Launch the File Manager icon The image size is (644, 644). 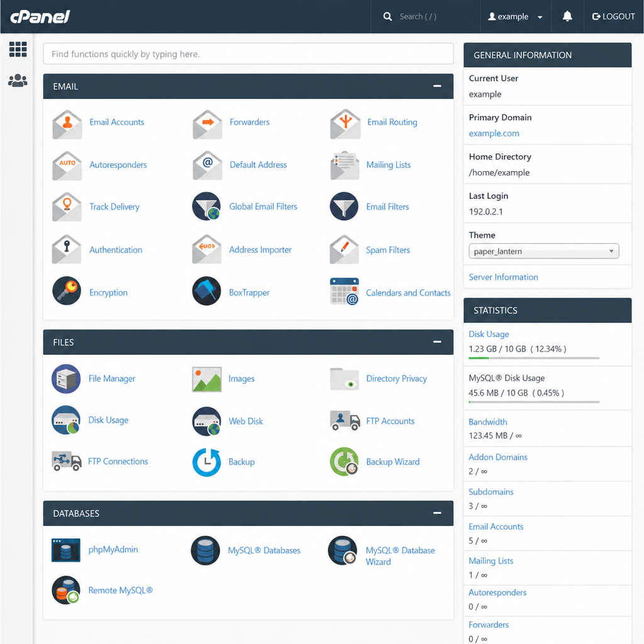(66, 379)
